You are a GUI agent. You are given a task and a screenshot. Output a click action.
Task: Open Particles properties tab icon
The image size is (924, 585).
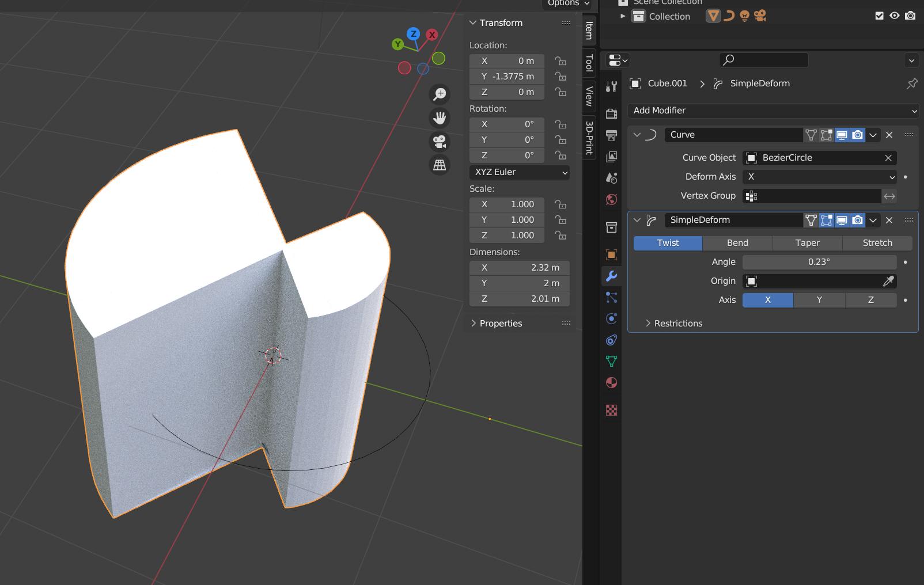pyautogui.click(x=611, y=297)
